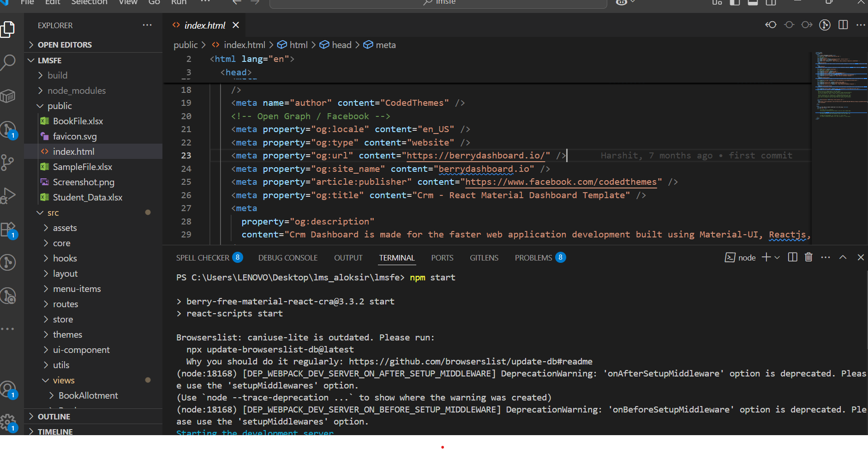
Task: Open the new terminal launch profile dropdown
Action: (778, 258)
